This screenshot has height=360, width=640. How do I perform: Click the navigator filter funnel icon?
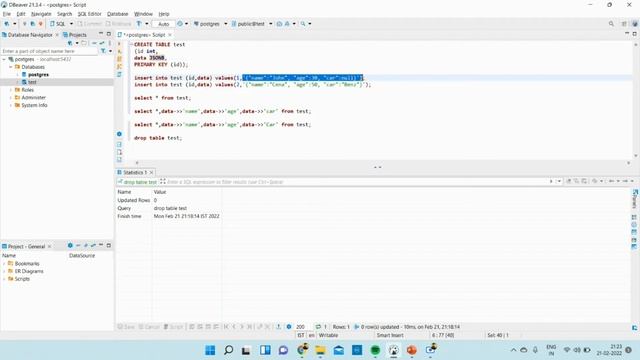pyautogui.click(x=103, y=51)
